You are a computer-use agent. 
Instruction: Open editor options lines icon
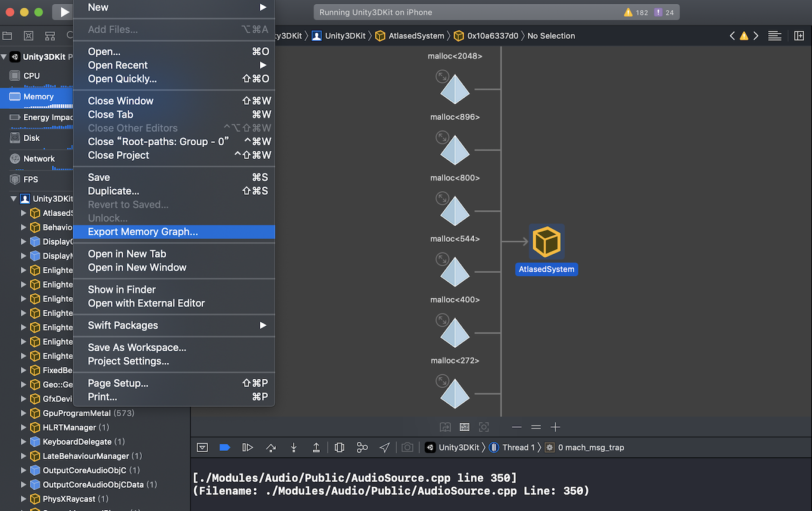tap(774, 36)
